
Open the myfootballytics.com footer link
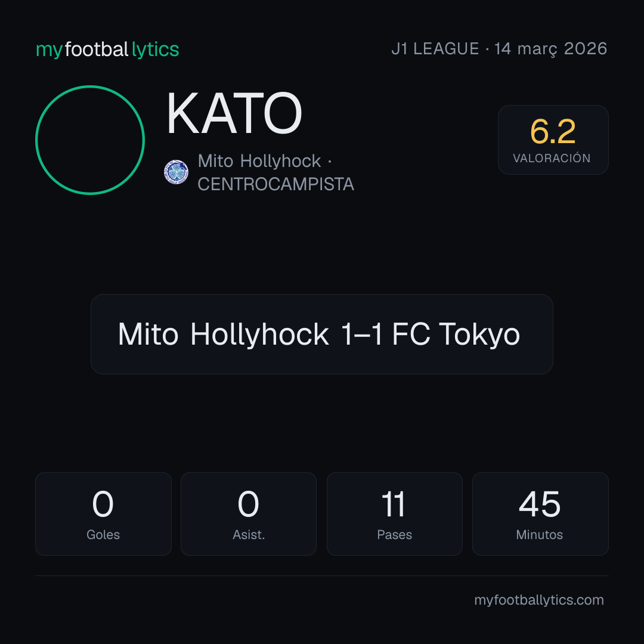coord(539,600)
